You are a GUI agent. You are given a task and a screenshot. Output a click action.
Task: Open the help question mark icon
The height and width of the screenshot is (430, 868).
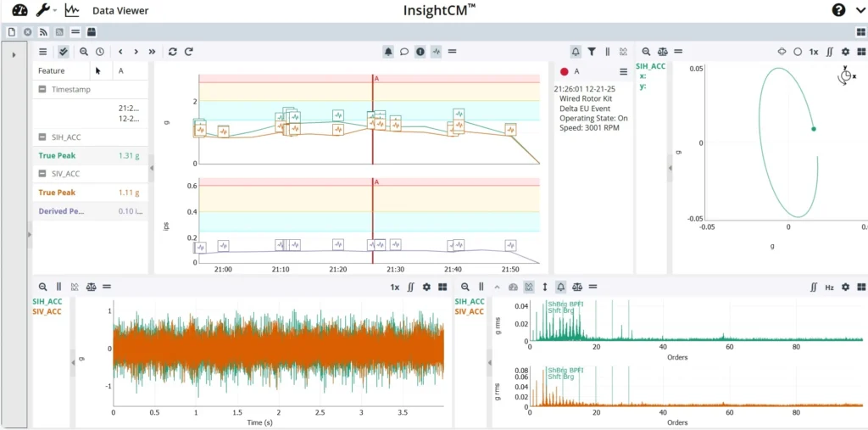tap(838, 10)
